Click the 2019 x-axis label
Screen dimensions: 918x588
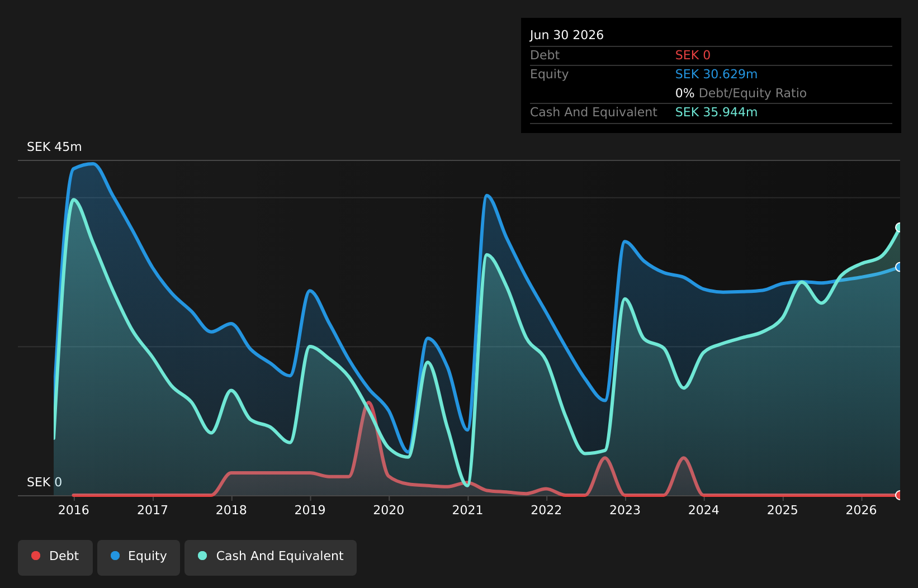click(310, 510)
